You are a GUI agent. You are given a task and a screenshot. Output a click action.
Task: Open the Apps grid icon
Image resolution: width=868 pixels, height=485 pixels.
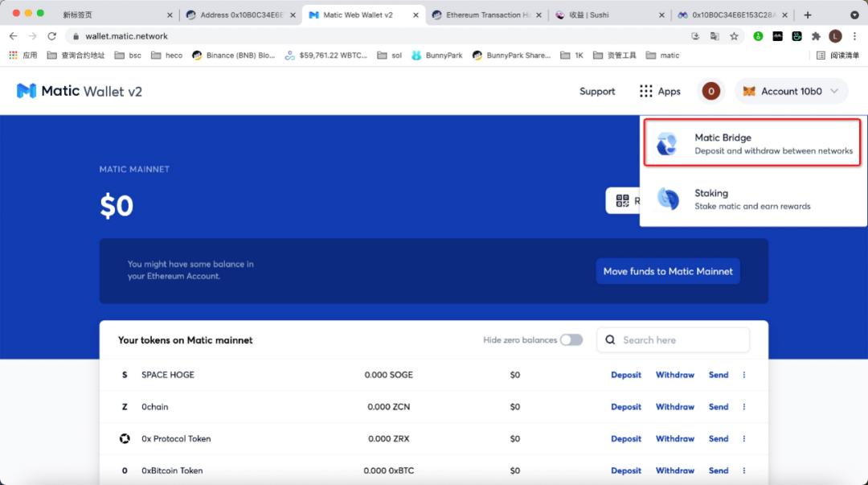coord(646,91)
